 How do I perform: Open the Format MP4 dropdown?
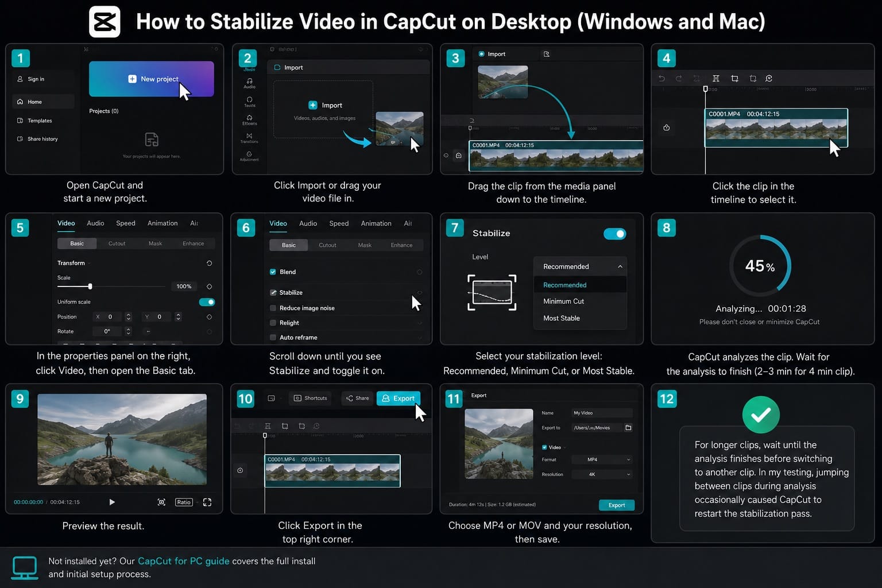point(602,459)
